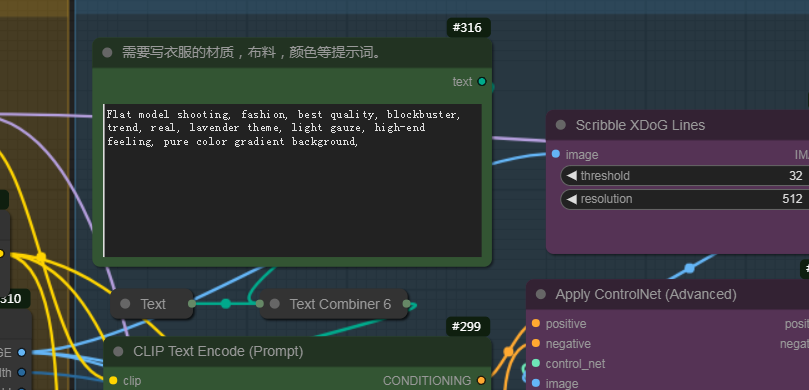This screenshot has width=809, height=390.
Task: Click the Text Combiner 6 input port
Action: (x=260, y=304)
